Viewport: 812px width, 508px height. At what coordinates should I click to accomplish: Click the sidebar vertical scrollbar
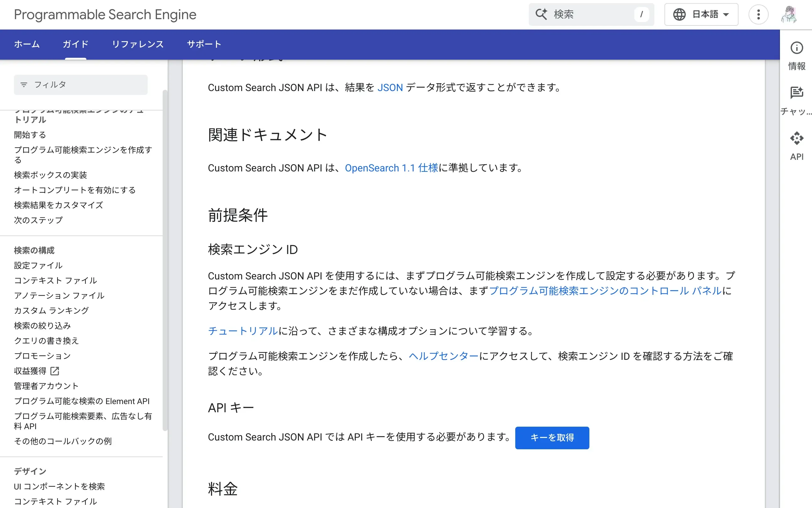[x=165, y=260]
